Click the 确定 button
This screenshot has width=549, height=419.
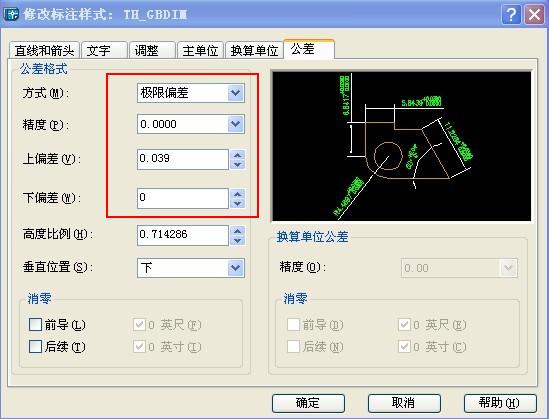308,403
